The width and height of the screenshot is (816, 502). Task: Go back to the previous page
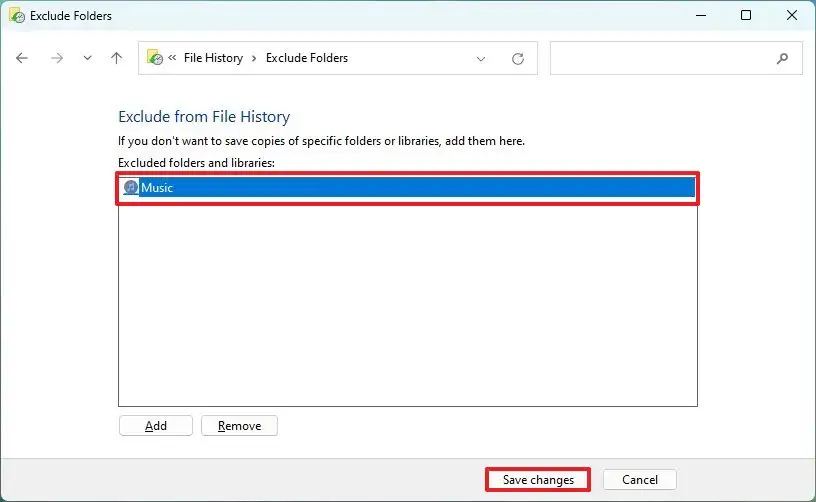click(22, 58)
